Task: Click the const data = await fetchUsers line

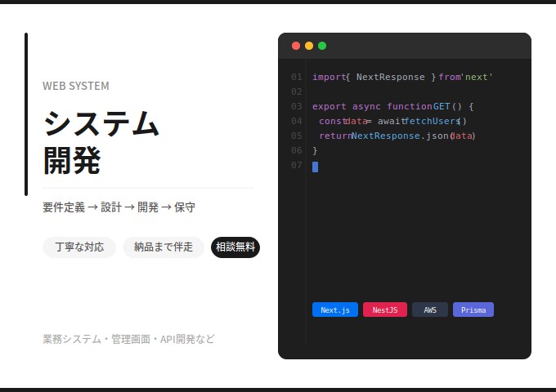Action: (393, 121)
